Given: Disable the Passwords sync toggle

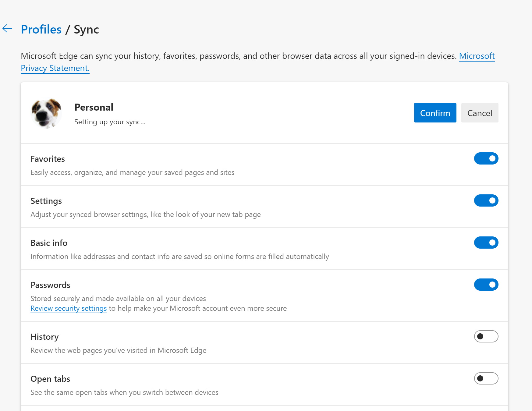Looking at the screenshot, I should click(x=486, y=285).
